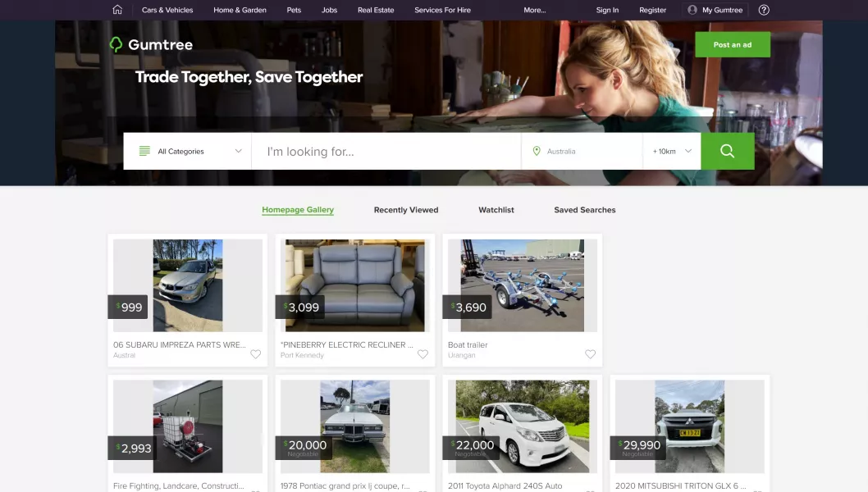Open the 1978 Pontiac grand prix title
This screenshot has width=868, height=492.
[x=345, y=486]
